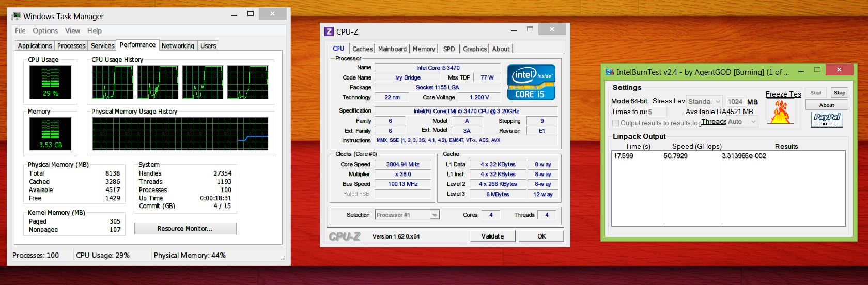Click the Ivy Bridge code name value

coord(408,77)
